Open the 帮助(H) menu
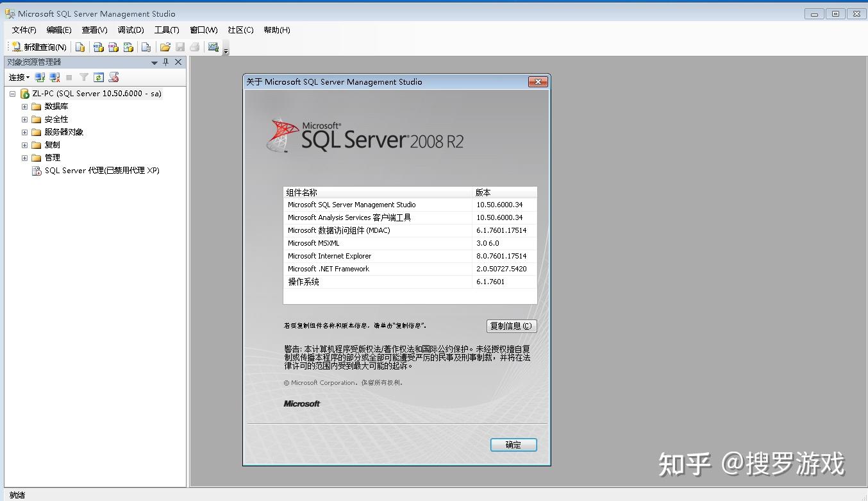Image resolution: width=868 pixels, height=501 pixels. pos(277,30)
